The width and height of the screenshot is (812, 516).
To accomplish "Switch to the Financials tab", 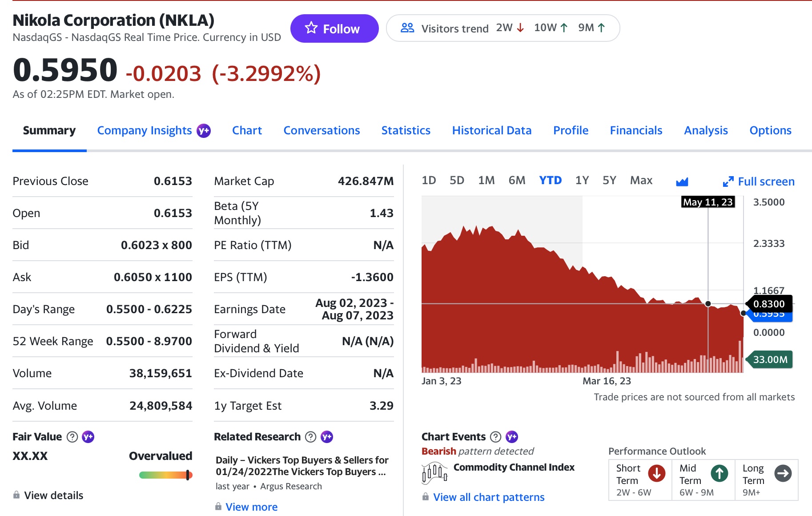I will 636,131.
